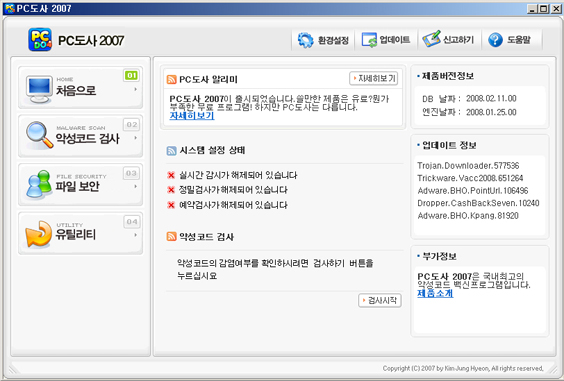Click the red X beside 실시간 감시 status

[x=171, y=175]
